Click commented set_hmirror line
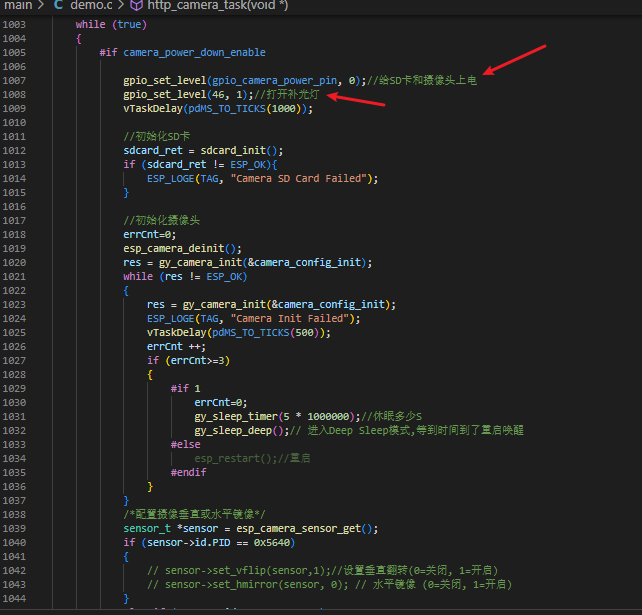Image resolution: width=642 pixels, height=615 pixels. coord(329,585)
